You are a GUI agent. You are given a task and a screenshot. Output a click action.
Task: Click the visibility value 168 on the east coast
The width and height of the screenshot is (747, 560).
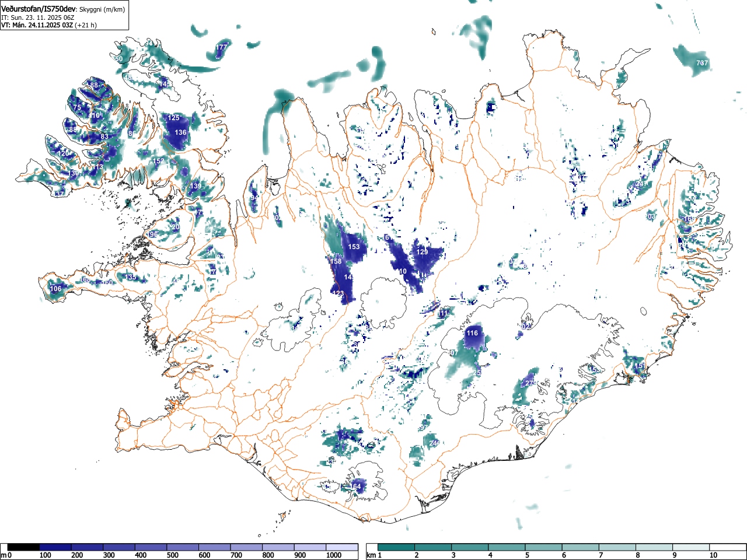tap(689, 219)
